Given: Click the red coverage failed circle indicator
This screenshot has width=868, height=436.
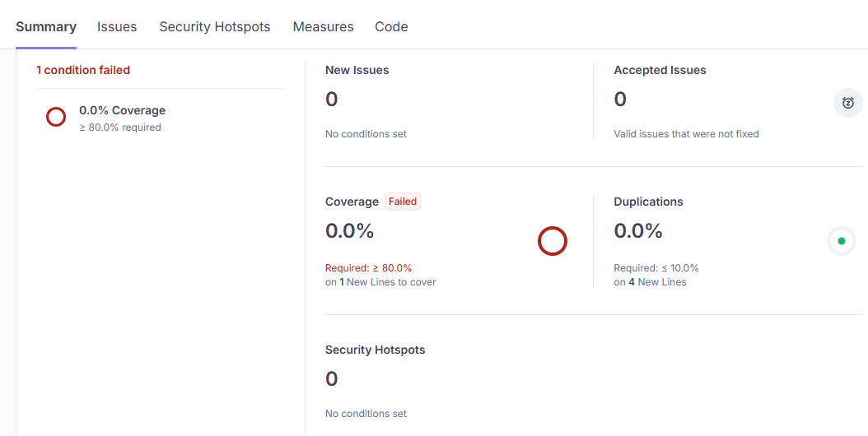Looking at the screenshot, I should [x=553, y=241].
